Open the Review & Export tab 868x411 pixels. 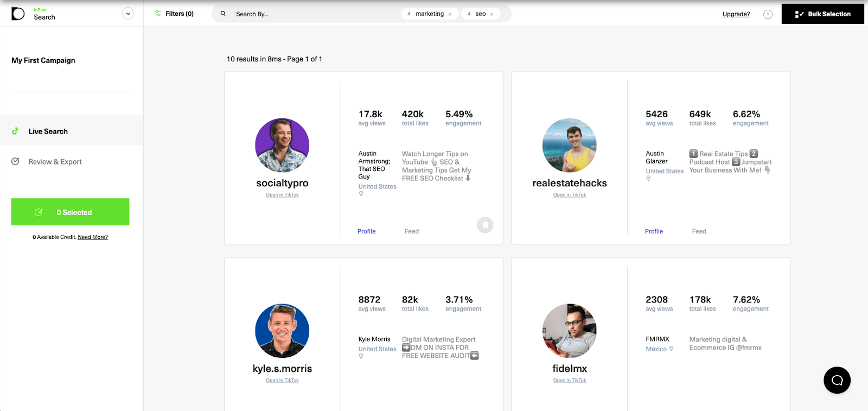coord(55,162)
